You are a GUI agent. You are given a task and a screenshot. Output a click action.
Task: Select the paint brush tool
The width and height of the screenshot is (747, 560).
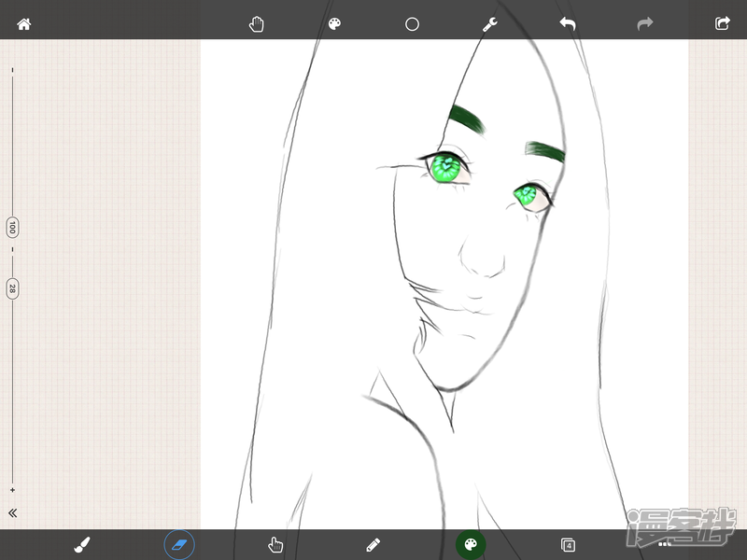82,544
